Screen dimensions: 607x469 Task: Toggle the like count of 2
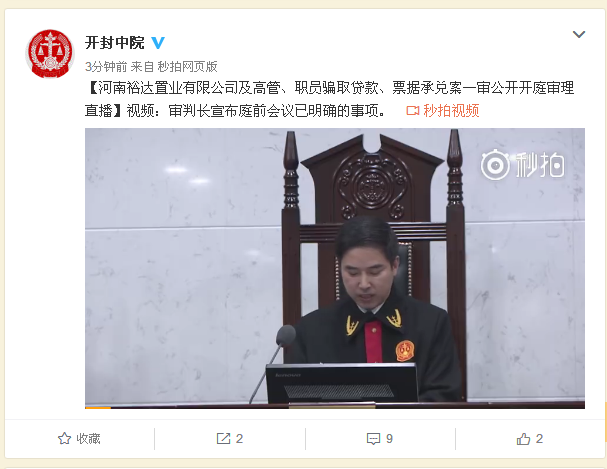pyautogui.click(x=539, y=438)
